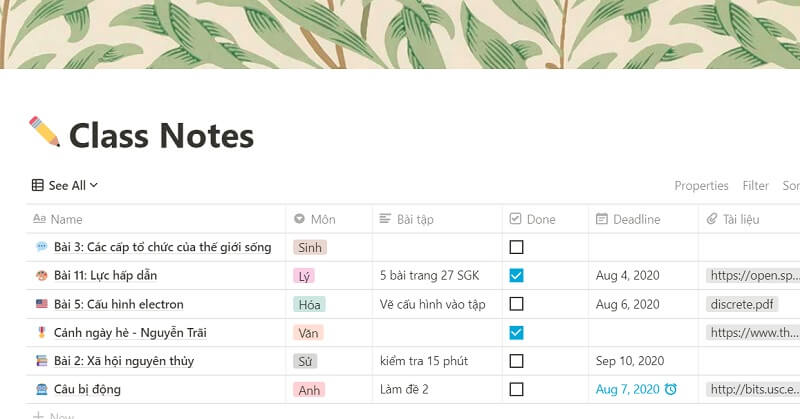Click the green Hóa subject tag
The width and height of the screenshot is (800, 419).
(x=309, y=304)
